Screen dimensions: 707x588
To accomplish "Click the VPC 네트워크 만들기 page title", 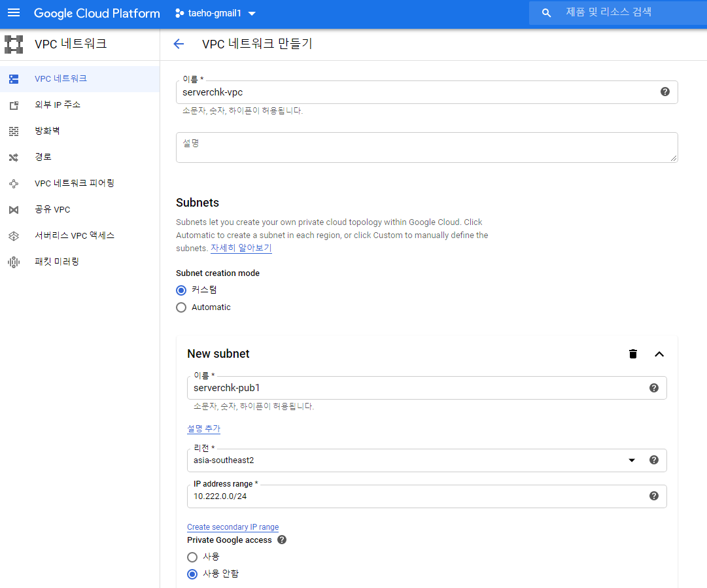I will pyautogui.click(x=257, y=44).
